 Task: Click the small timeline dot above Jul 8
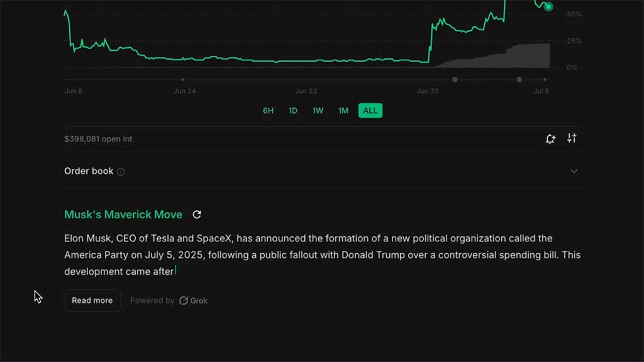545,80
